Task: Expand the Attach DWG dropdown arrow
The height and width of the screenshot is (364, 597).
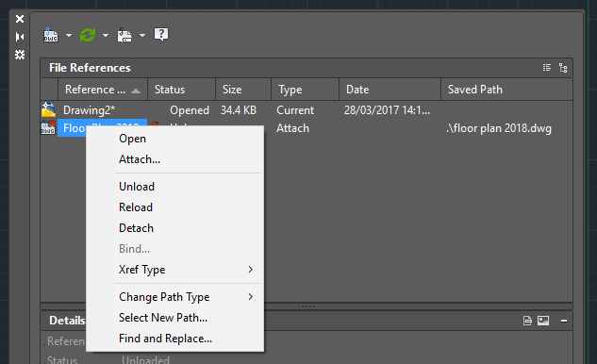Action: click(x=69, y=36)
